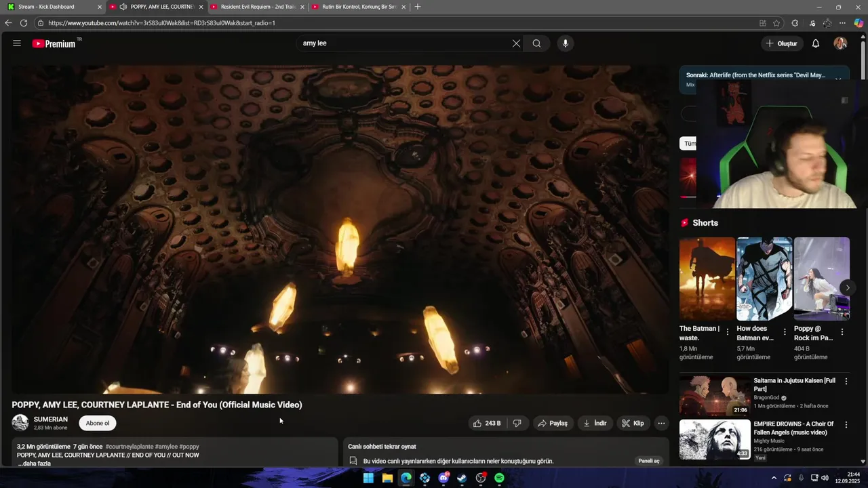This screenshot has width=868, height=488.
Task: Show hidden system tray icons chevron
Action: [x=774, y=478]
